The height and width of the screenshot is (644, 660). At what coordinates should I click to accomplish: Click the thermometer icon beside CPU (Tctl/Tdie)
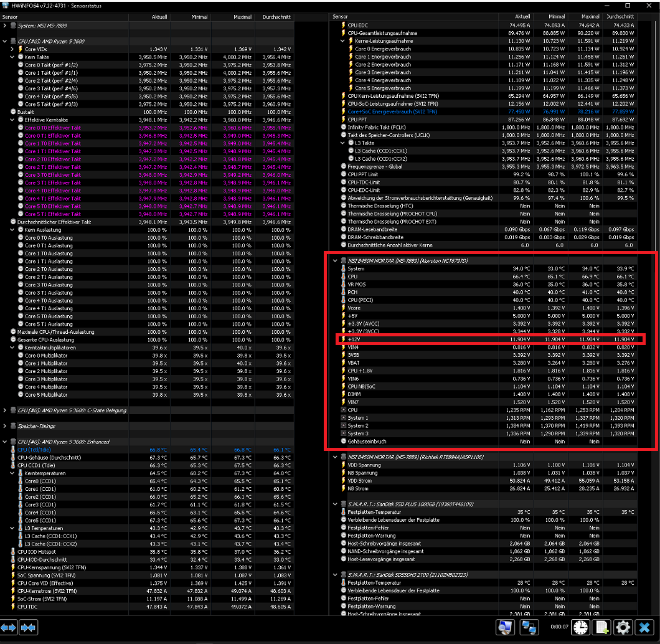[x=13, y=450]
